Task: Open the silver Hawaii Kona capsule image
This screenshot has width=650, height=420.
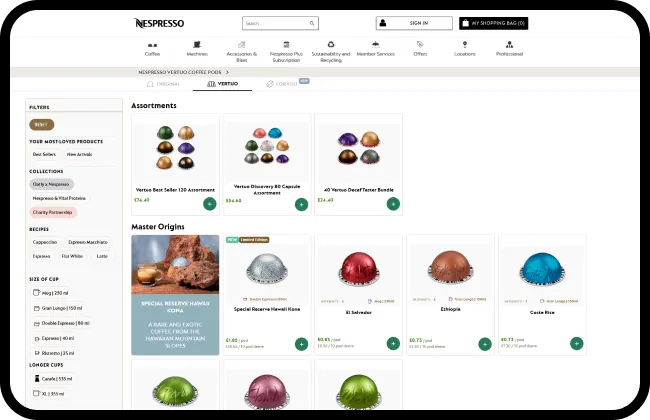Action: point(267,269)
